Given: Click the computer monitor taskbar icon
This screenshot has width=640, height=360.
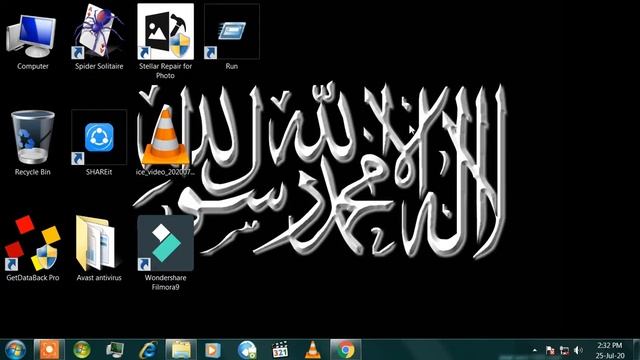Looking at the screenshot, I should pos(115,350).
